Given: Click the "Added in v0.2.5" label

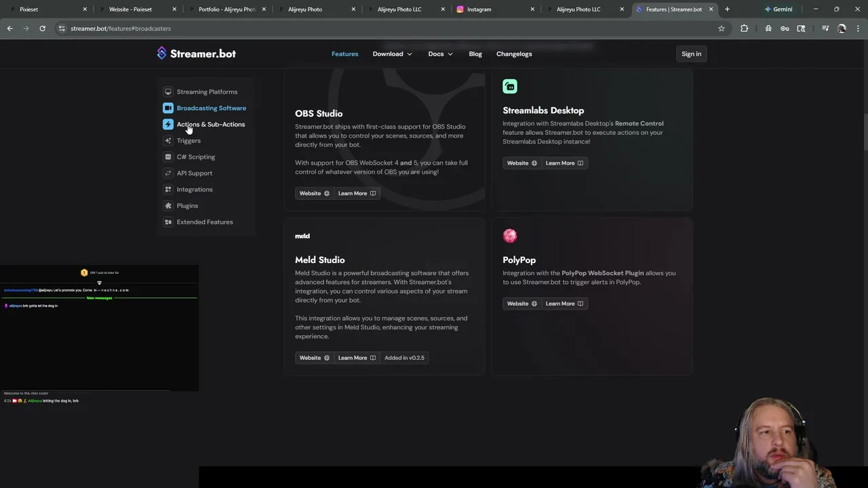Looking at the screenshot, I should [x=404, y=358].
